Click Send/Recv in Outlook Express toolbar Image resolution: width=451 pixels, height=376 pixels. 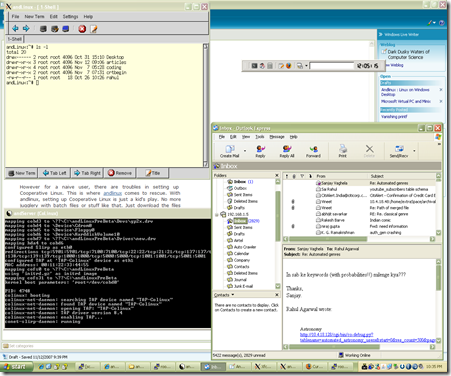tap(399, 151)
